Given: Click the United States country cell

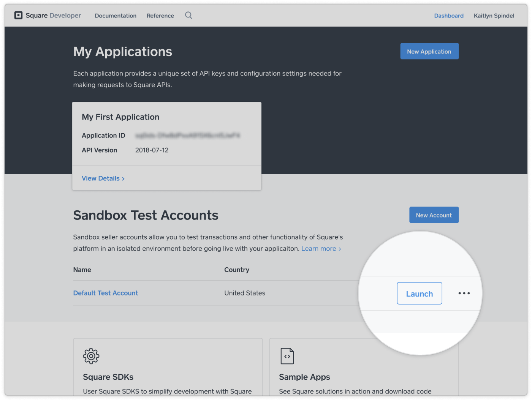Looking at the screenshot, I should [x=245, y=293].
